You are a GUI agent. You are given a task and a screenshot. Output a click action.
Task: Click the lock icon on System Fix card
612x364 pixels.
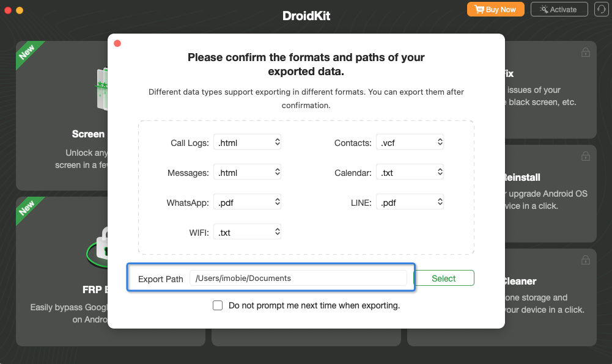point(586,53)
